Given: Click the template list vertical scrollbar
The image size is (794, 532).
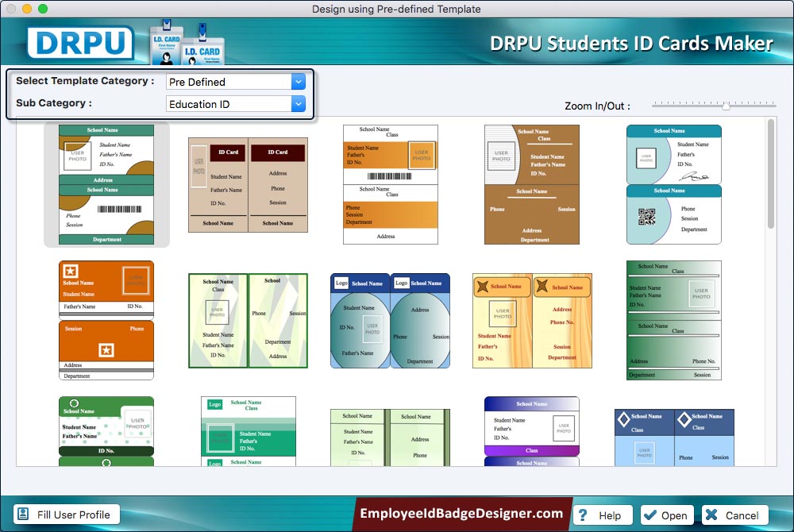Looking at the screenshot, I should [x=771, y=174].
